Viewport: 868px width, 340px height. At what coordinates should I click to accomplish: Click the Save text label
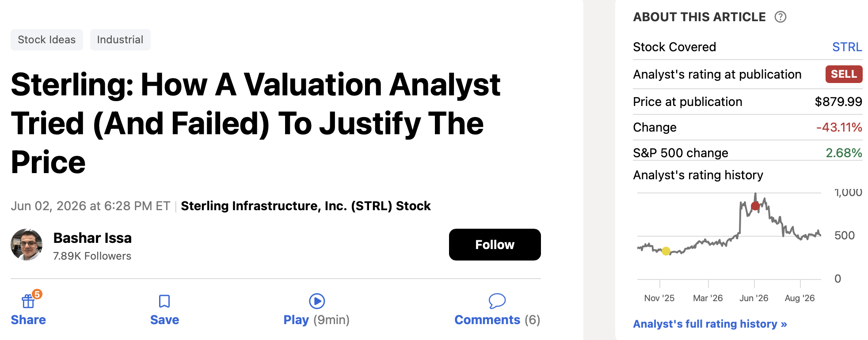[x=164, y=320]
